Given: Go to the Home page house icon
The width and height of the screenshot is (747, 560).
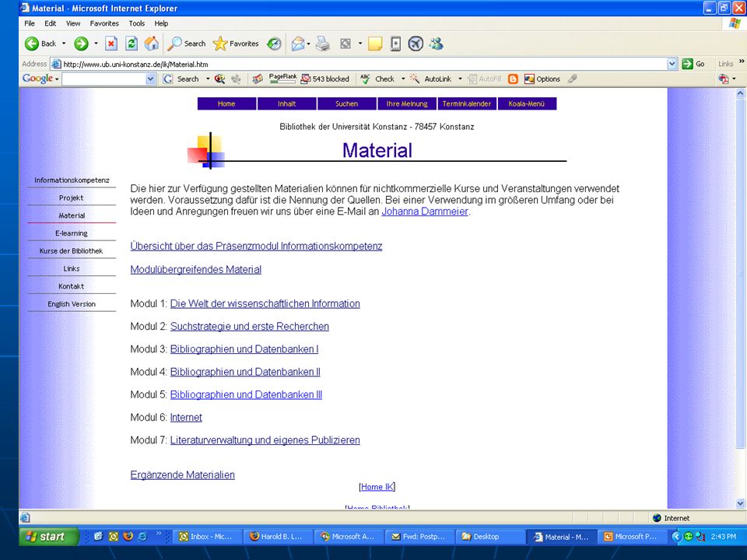Looking at the screenshot, I should (x=152, y=44).
